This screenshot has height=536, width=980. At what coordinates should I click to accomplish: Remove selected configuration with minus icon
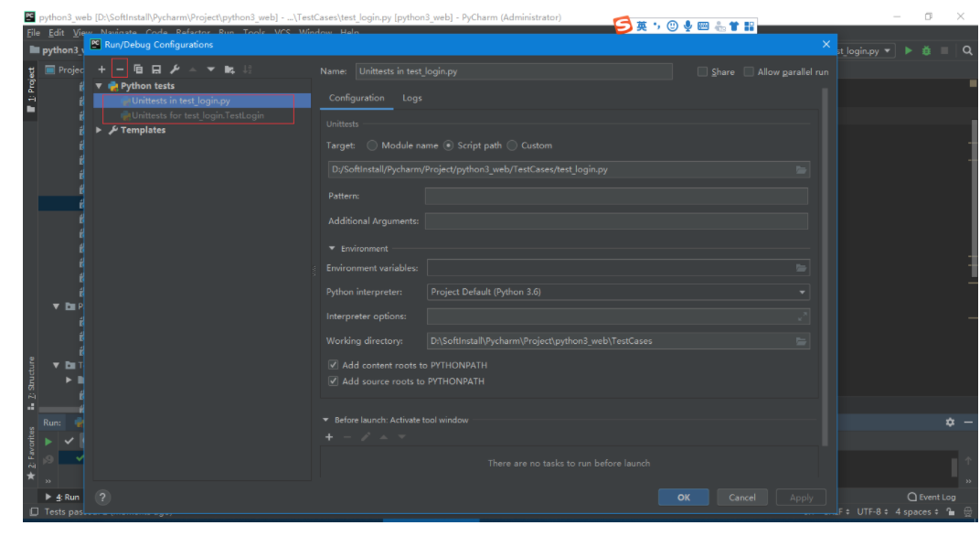coord(120,70)
